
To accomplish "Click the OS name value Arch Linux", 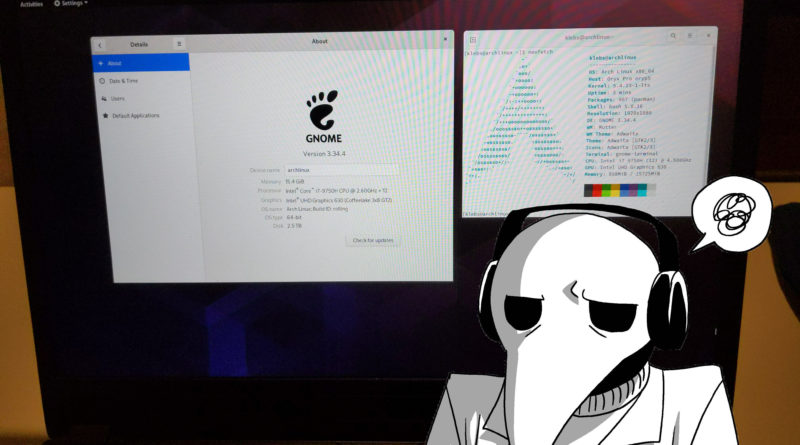I will 317,209.
